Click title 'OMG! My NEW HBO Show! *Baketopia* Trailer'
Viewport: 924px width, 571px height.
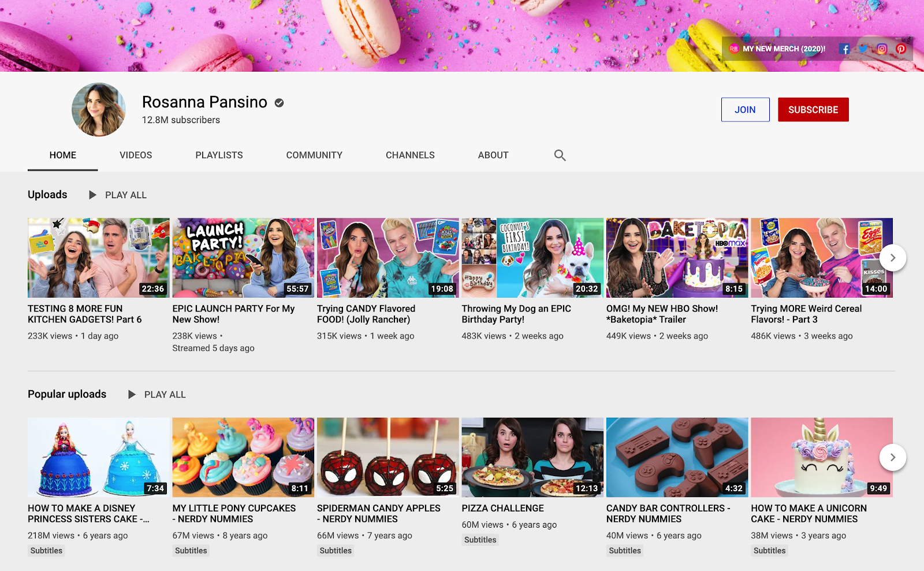[x=662, y=314]
